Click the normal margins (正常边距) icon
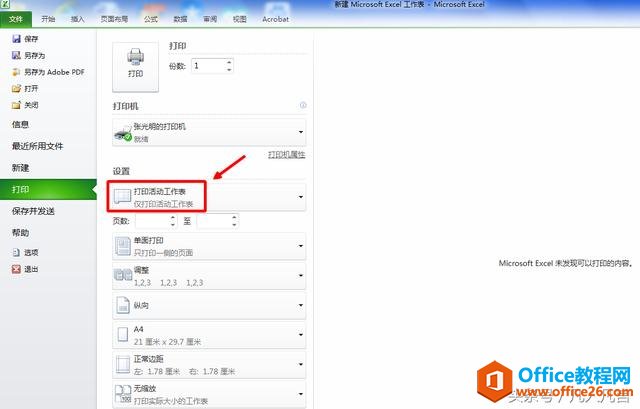Viewport: 640px width, 409px height. pyautogui.click(x=123, y=365)
